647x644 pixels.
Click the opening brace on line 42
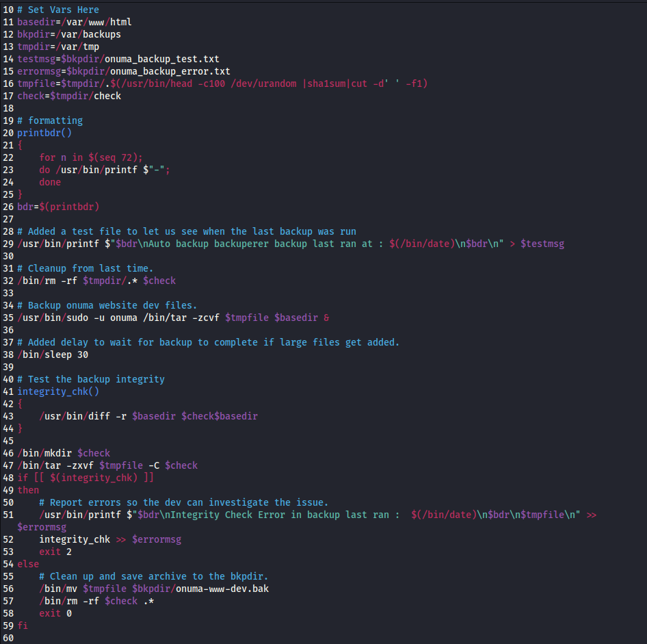(x=20, y=404)
